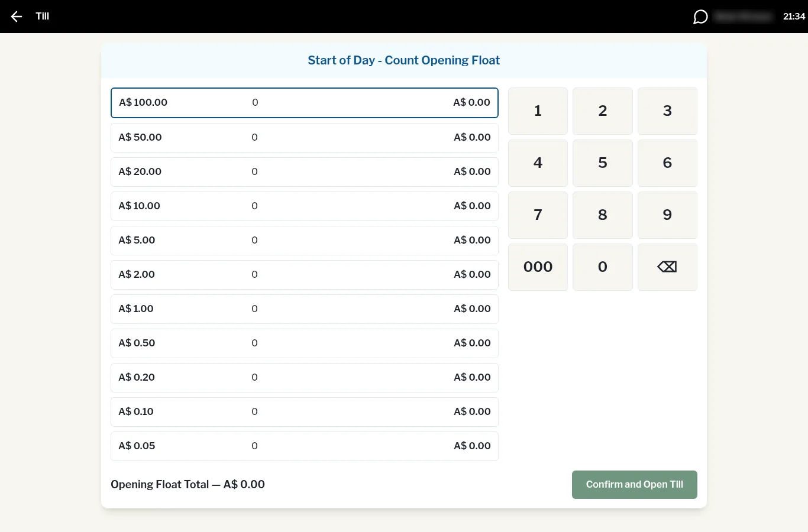Click the 21:34 clock in the top bar
This screenshot has width=808, height=532.
794,17
